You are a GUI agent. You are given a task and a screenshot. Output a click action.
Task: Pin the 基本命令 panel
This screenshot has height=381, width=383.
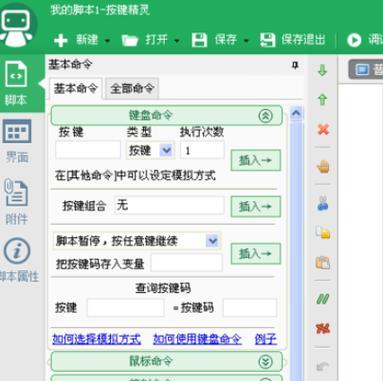tap(295, 65)
